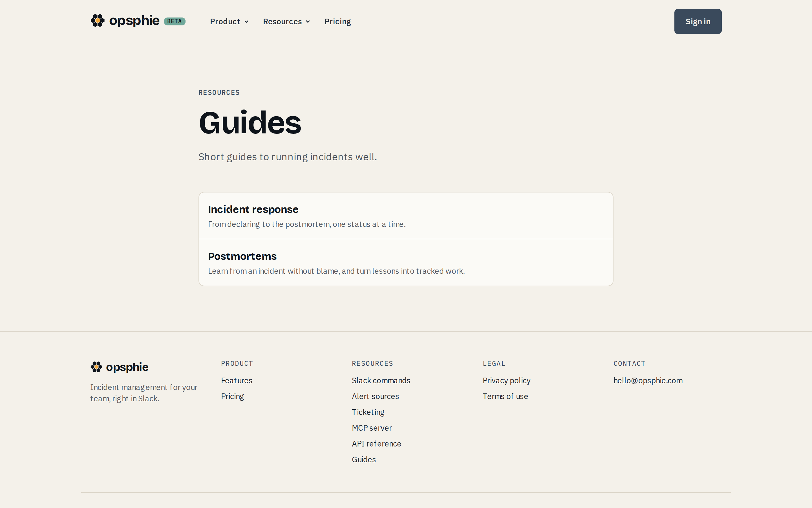
Task: Click the Guides page heading
Action: pos(250,122)
